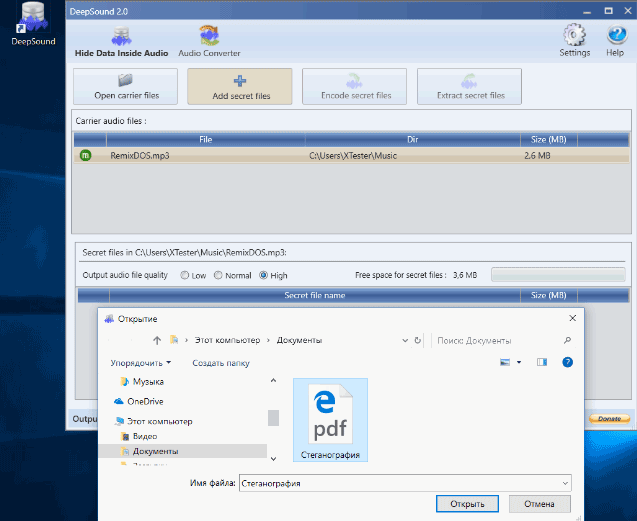
Task: Select High output audio quality
Action: [x=264, y=275]
